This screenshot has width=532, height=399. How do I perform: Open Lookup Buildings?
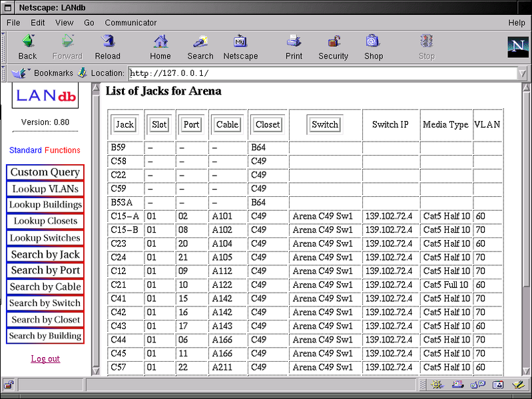[x=45, y=205]
